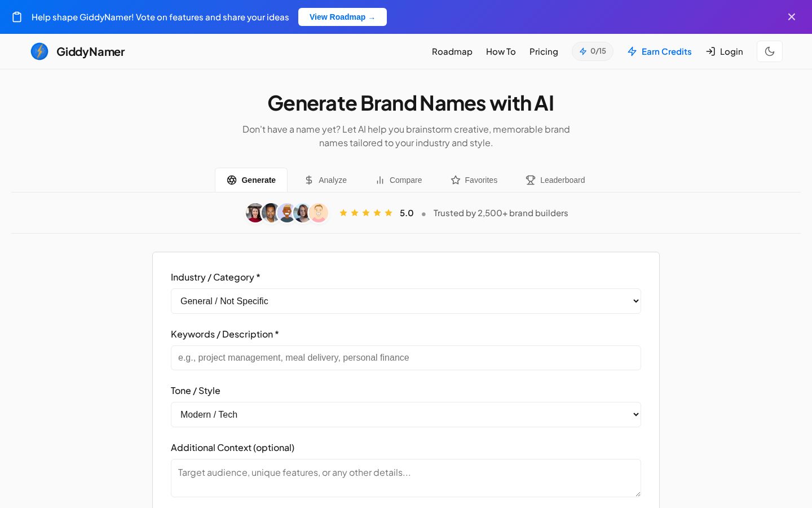Image resolution: width=812 pixels, height=508 pixels.
Task: Go to GiddyNamer home via brand name
Action: pyautogui.click(x=90, y=51)
